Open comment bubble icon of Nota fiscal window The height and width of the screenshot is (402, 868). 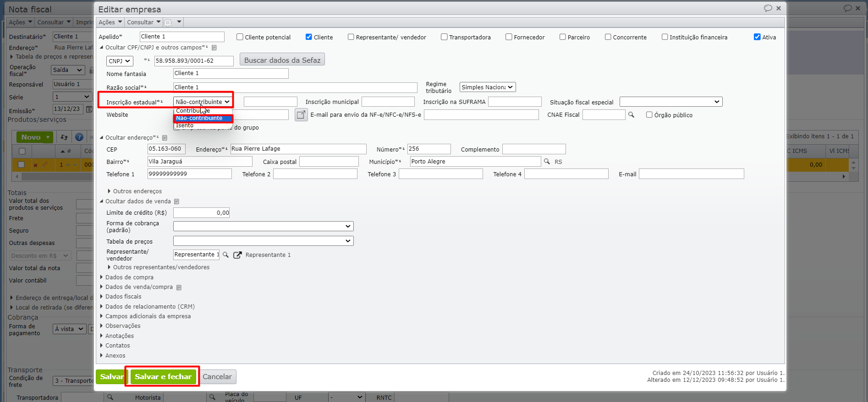click(847, 8)
